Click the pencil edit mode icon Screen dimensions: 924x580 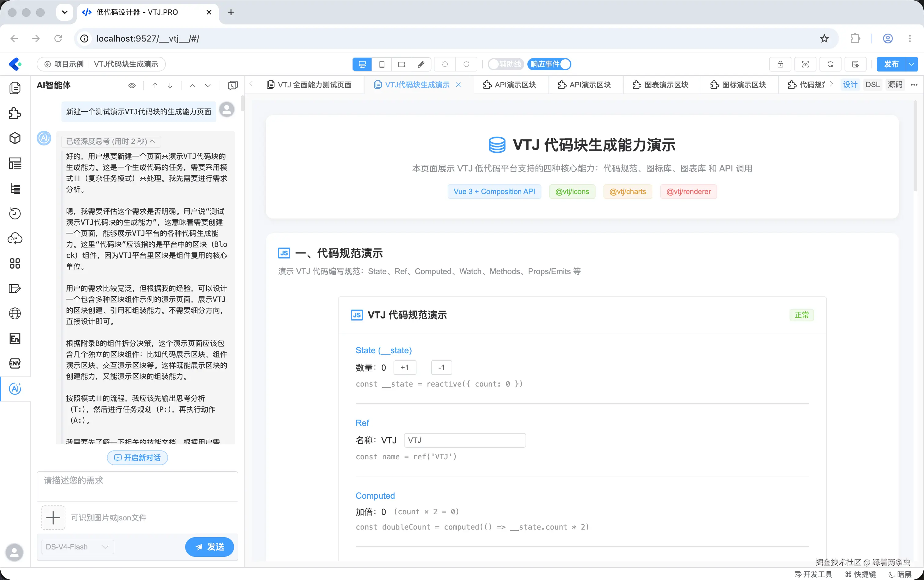pyautogui.click(x=421, y=64)
